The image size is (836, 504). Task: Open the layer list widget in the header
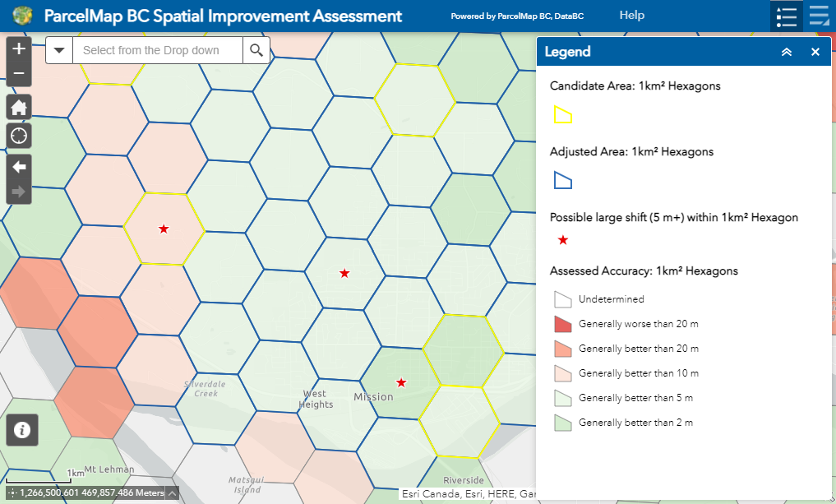(819, 16)
